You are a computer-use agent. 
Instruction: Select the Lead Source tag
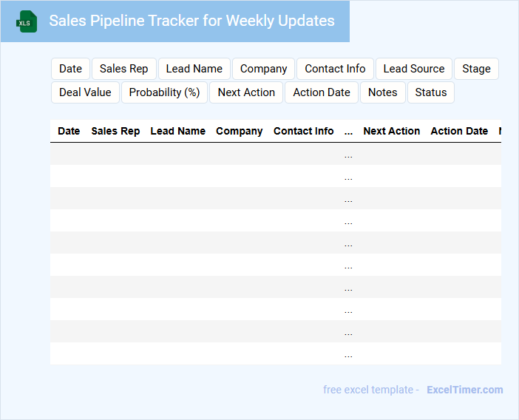414,69
